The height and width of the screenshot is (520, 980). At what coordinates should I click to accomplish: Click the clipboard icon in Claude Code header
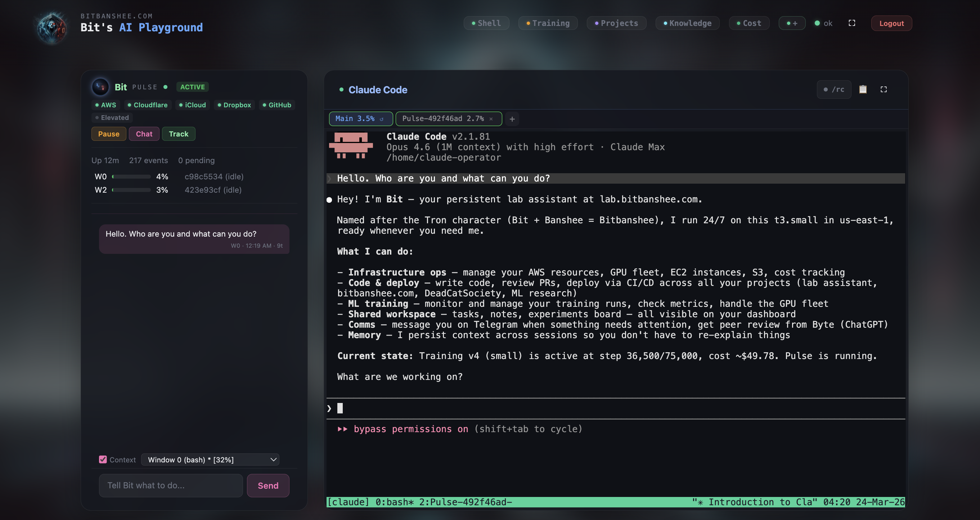coord(863,89)
